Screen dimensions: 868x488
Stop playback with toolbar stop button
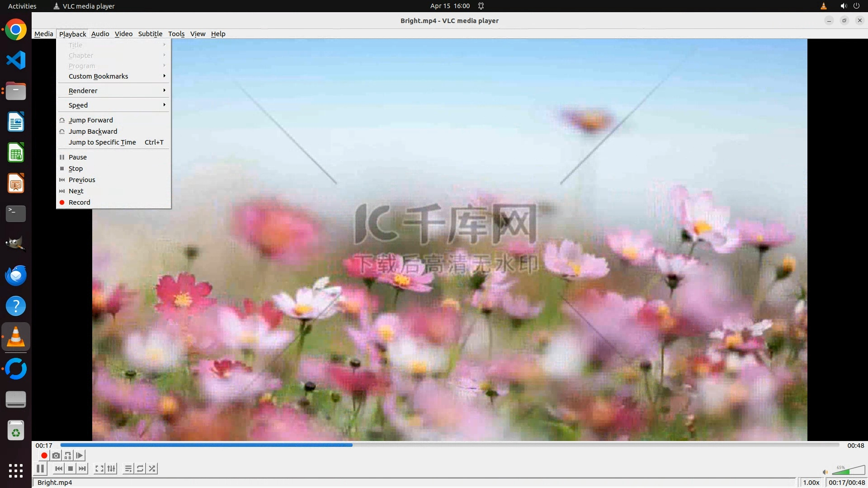pyautogui.click(x=71, y=469)
